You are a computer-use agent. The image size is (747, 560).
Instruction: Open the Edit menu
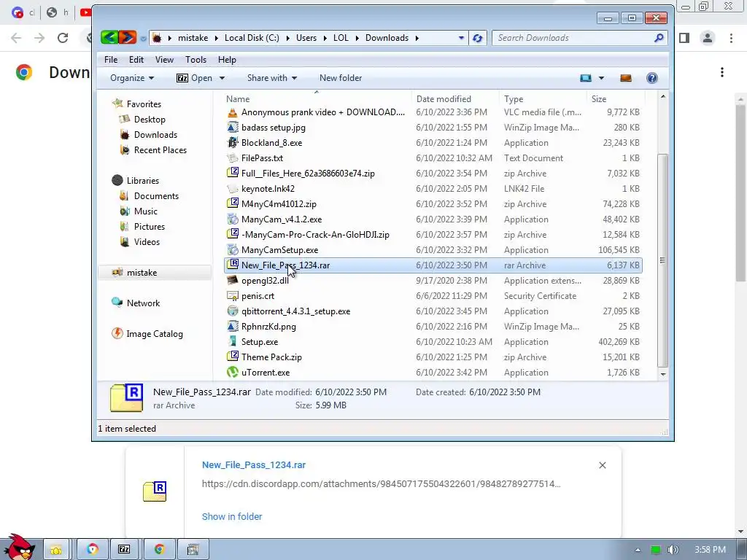pyautogui.click(x=136, y=60)
